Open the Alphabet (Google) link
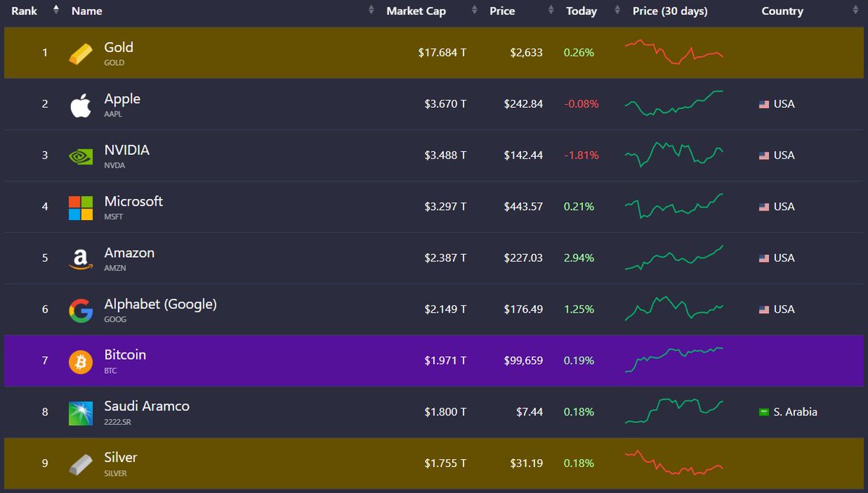Screen dimensions: 868x493 [161, 304]
